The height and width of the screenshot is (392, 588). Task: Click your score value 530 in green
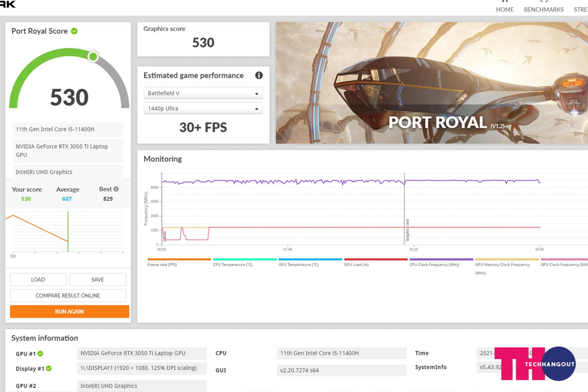26,199
